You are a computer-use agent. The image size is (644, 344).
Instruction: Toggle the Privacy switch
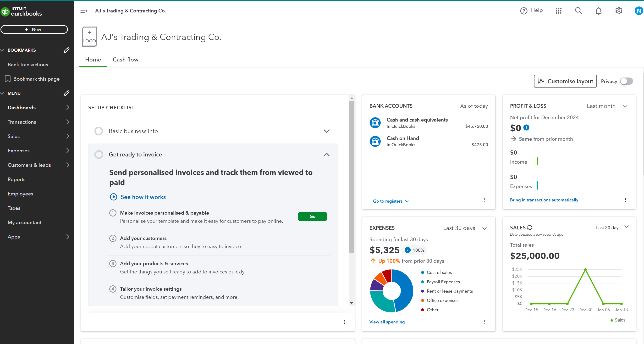[626, 81]
